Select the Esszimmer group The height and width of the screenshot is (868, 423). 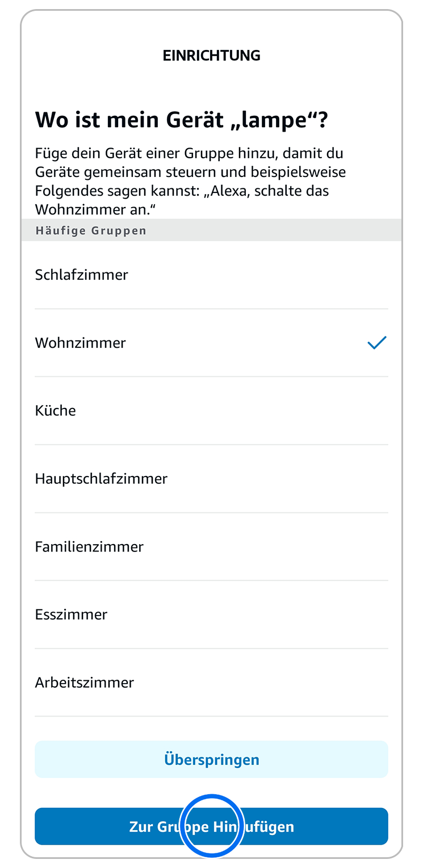(x=71, y=614)
